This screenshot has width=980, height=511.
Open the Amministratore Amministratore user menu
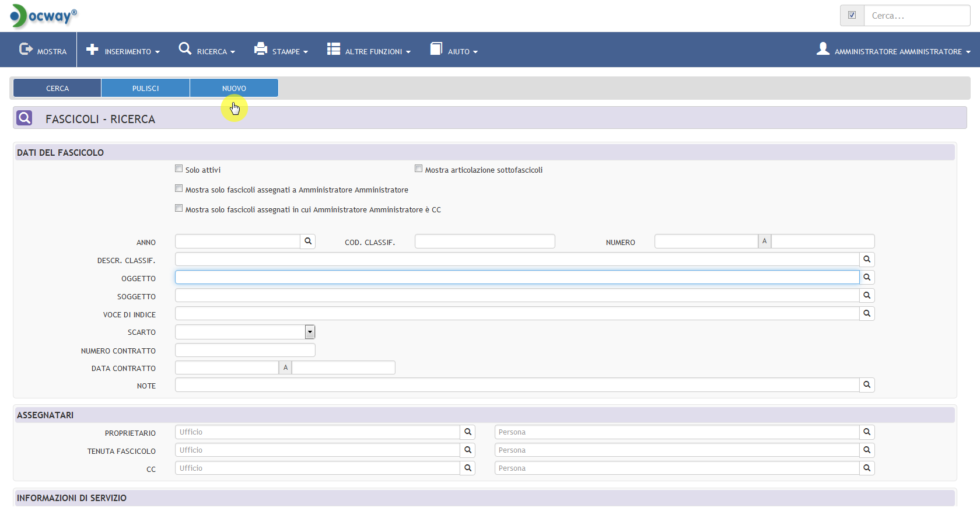click(x=894, y=51)
